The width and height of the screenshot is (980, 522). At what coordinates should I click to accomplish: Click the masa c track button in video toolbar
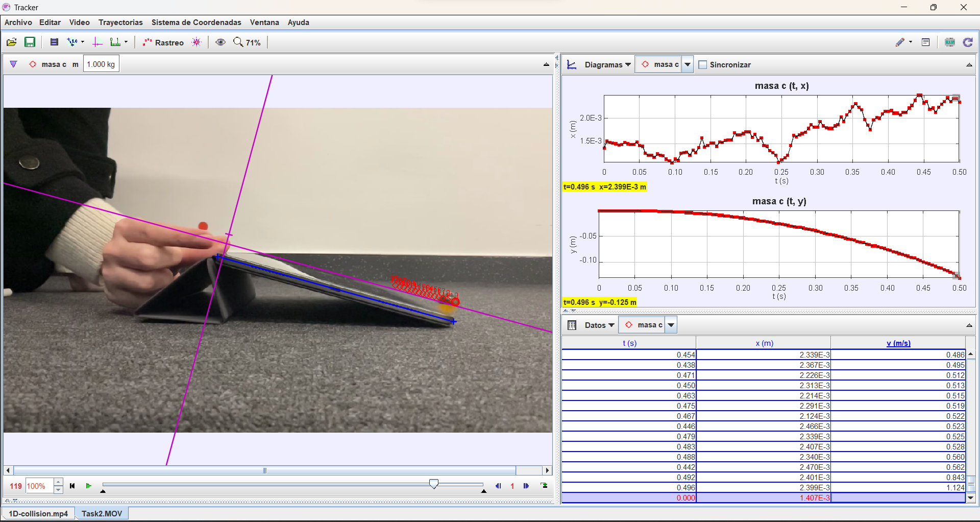[48, 64]
